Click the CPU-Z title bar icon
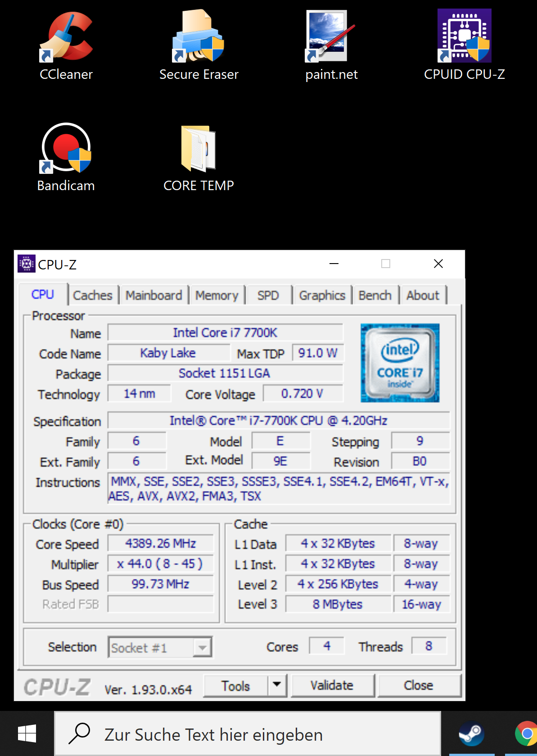 [x=26, y=264]
